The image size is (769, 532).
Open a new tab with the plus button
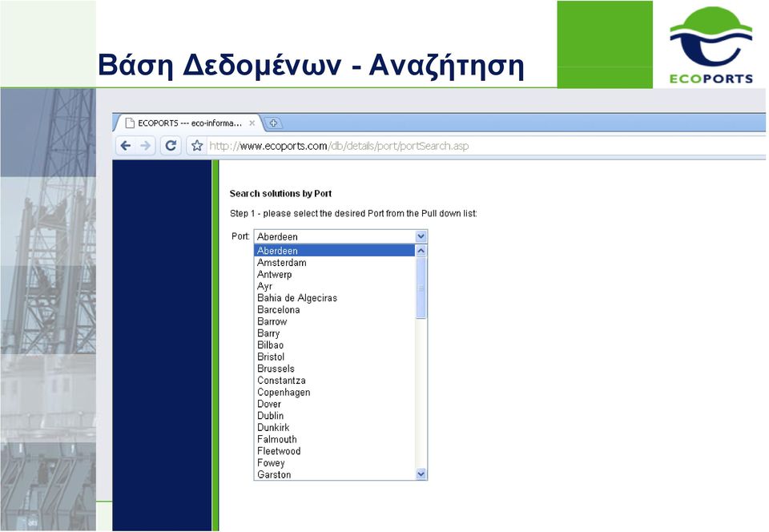pos(273,123)
